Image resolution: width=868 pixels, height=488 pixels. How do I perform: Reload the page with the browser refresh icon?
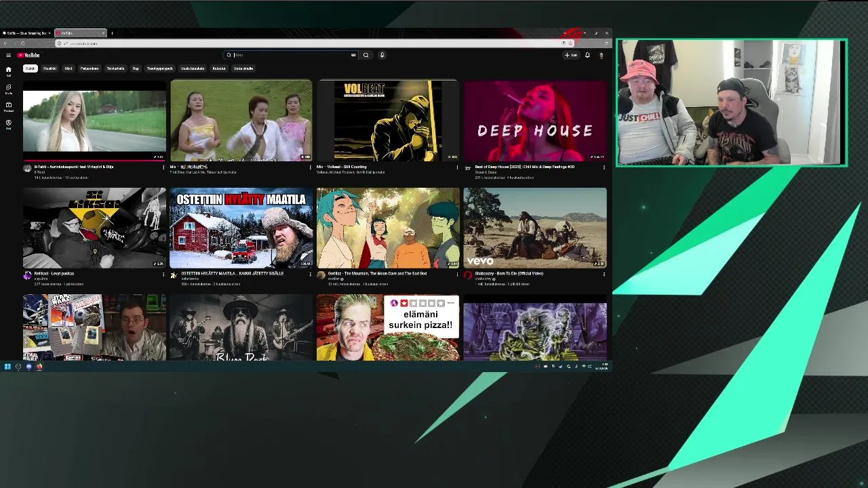pyautogui.click(x=23, y=43)
